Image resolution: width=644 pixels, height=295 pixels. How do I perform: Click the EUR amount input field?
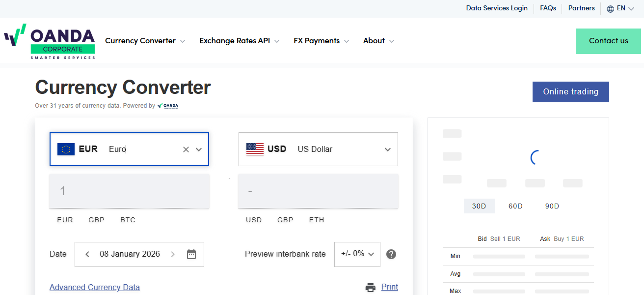(129, 191)
